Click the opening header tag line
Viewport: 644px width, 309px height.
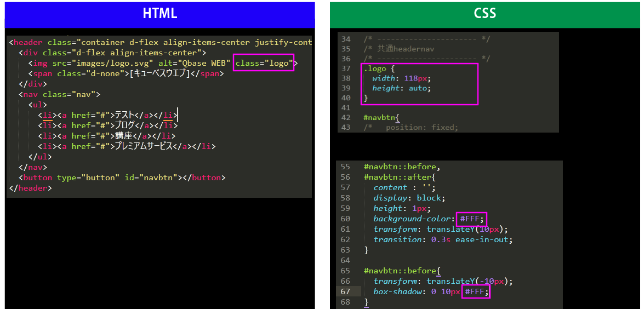(160, 42)
